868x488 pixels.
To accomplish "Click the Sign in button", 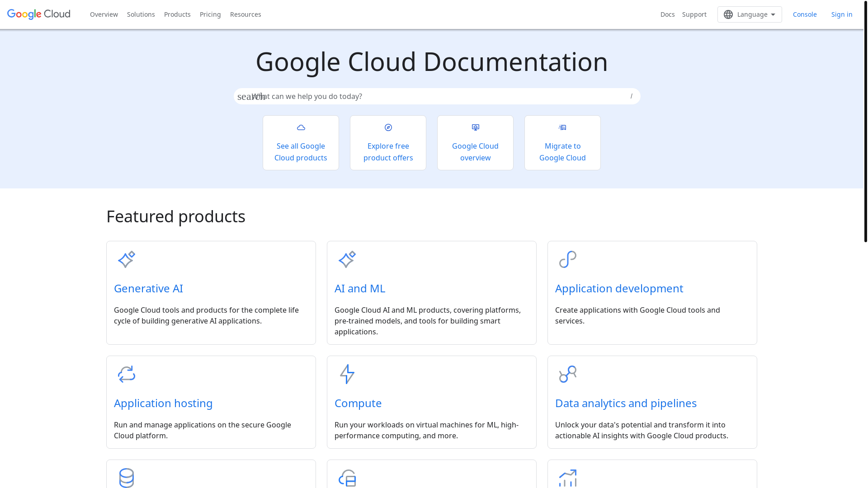I will coord(842,14).
